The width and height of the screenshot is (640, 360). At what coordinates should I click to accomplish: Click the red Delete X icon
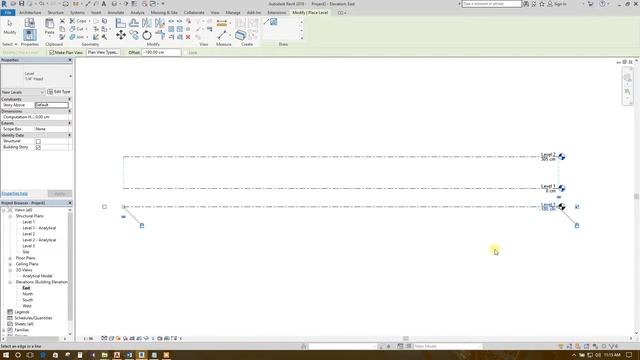[x=188, y=37]
